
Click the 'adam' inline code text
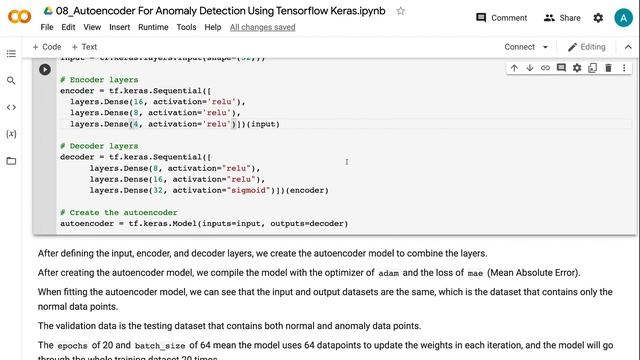[389, 273]
